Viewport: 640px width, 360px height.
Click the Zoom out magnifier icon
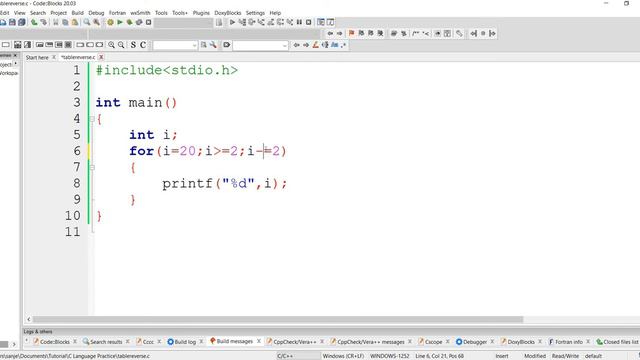tap(121, 45)
